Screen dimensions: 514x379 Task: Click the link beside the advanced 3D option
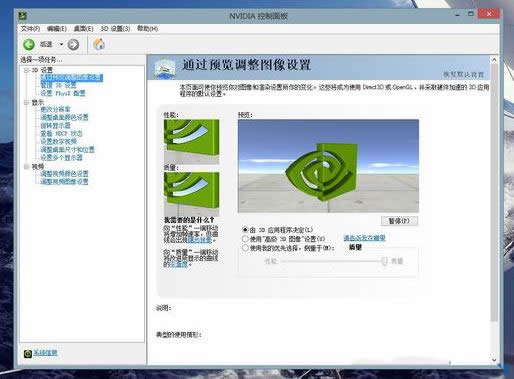tap(364, 238)
